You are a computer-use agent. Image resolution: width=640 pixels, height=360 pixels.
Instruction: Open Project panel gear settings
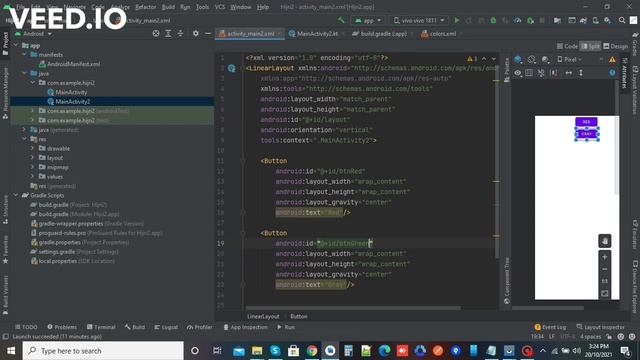[196, 33]
